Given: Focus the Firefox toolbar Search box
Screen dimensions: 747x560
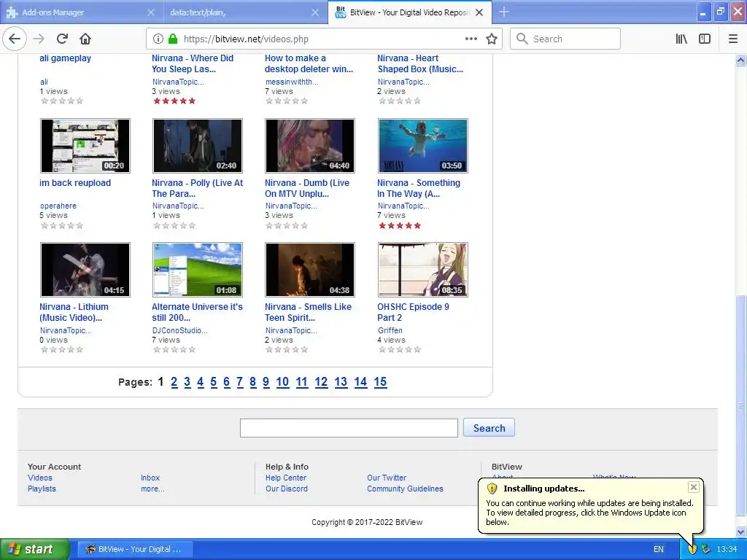Looking at the screenshot, I should point(565,39).
